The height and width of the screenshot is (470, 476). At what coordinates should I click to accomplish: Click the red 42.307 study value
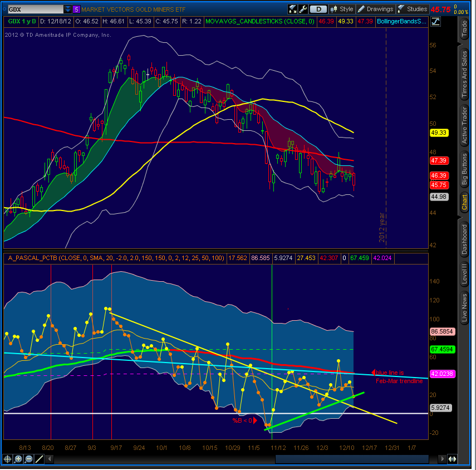[329, 258]
